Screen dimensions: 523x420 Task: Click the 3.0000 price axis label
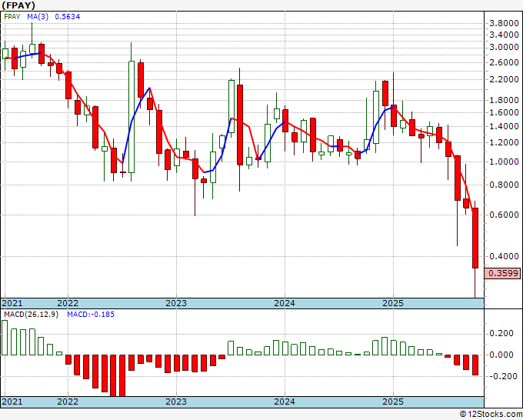coord(504,48)
